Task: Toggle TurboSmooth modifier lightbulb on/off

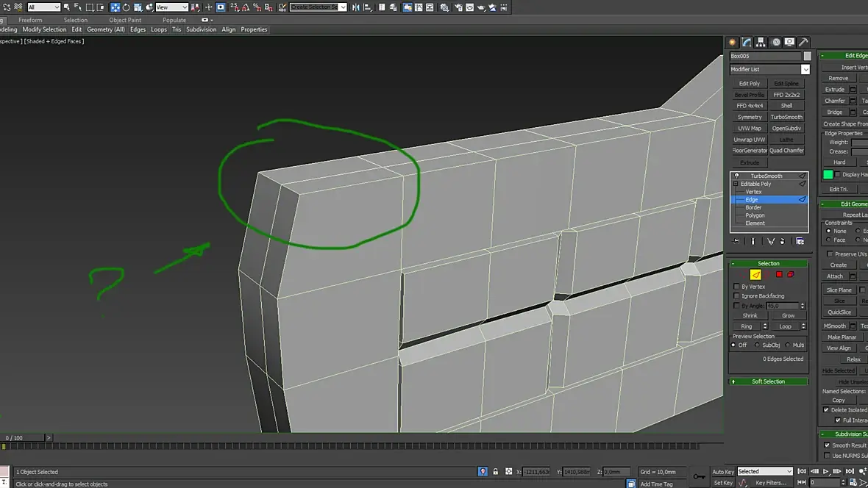Action: pyautogui.click(x=737, y=176)
